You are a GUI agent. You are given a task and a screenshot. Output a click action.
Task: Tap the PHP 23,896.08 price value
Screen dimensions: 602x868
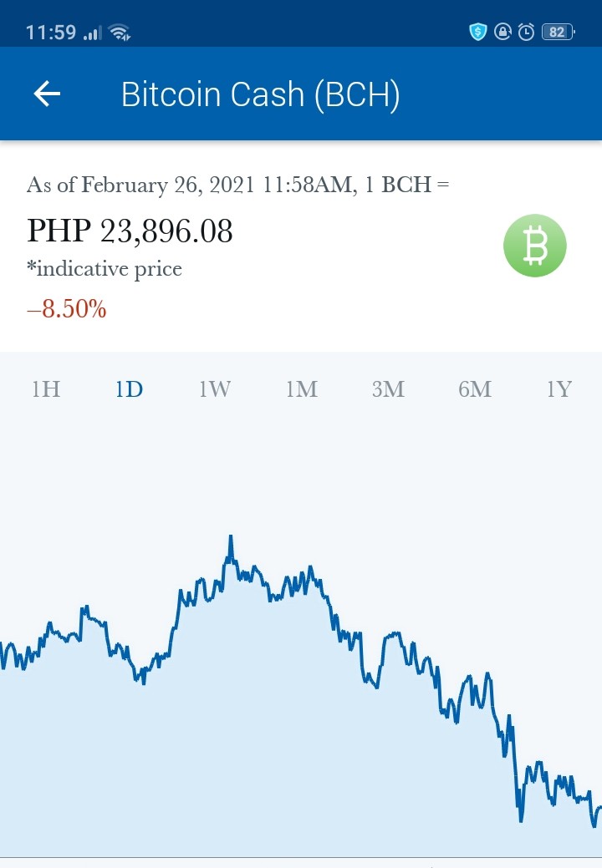130,231
